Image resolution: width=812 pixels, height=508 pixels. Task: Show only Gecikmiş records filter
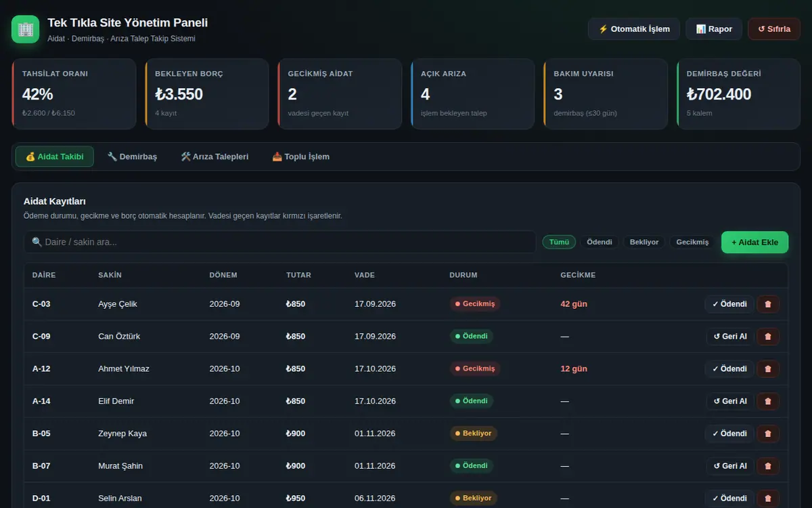(x=692, y=242)
